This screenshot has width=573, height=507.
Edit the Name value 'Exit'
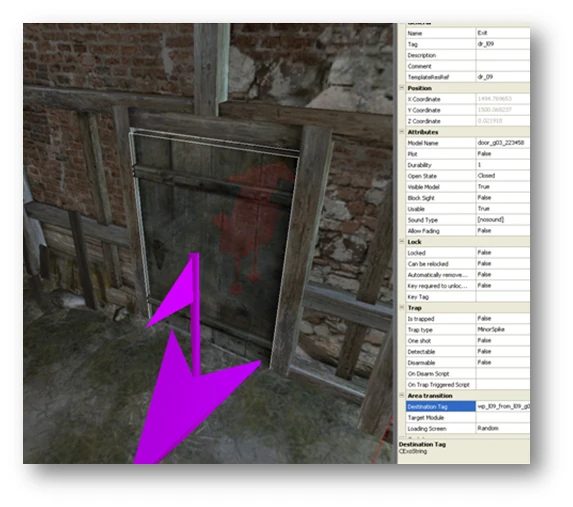coord(503,33)
